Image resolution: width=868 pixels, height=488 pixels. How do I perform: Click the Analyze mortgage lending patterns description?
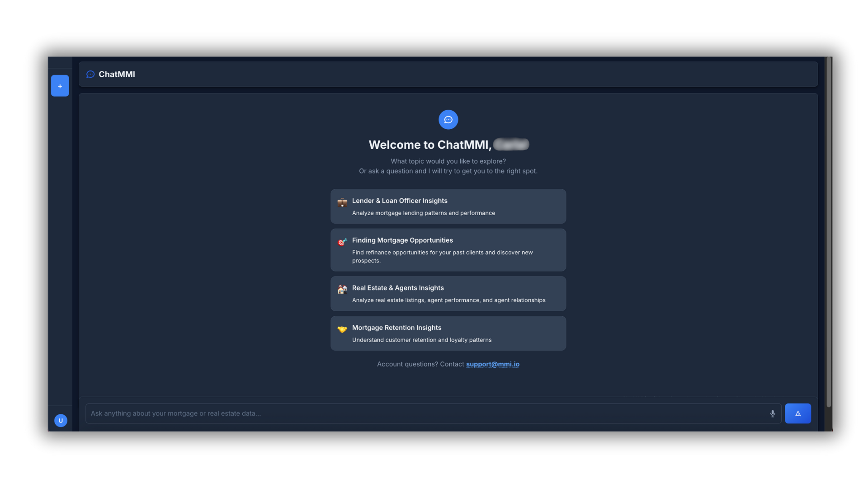[x=423, y=213]
